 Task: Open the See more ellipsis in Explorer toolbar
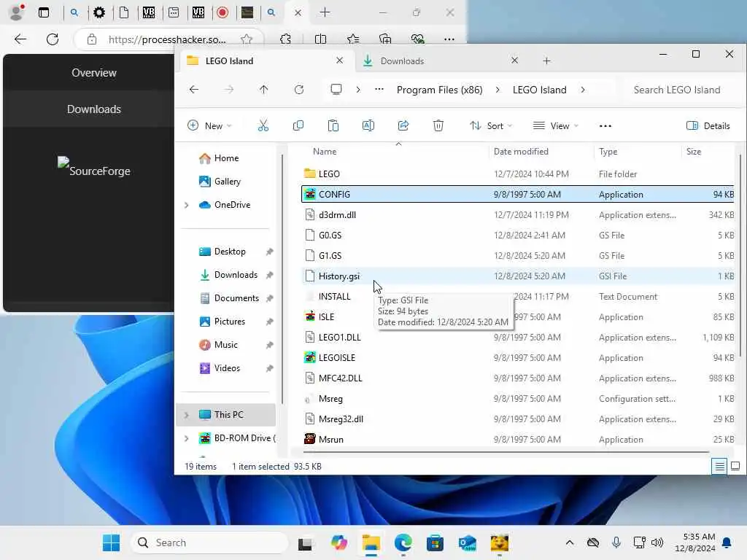click(605, 125)
